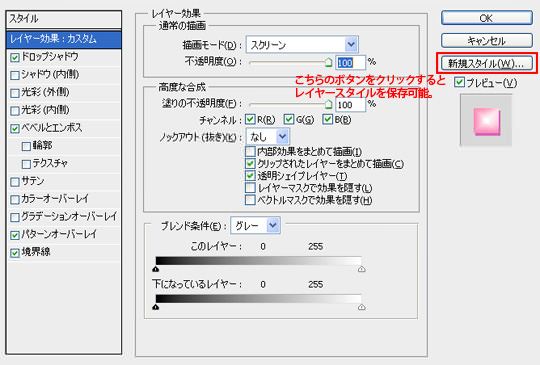
Task: Select レイヤー効果：カスタム in the style list
Action: pyautogui.click(x=64, y=39)
